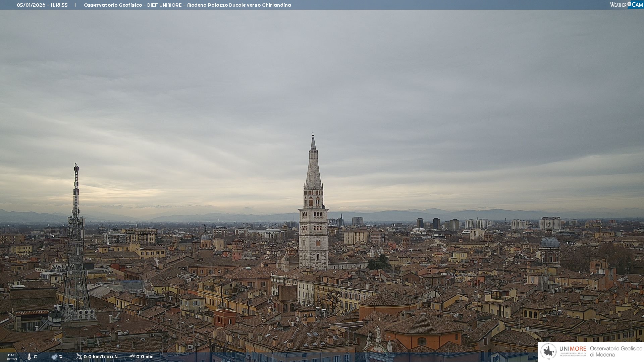Viewport: 644px width, 362px height.
Task: Click the 0.0 mm rainfall reading
Action: click(145, 357)
